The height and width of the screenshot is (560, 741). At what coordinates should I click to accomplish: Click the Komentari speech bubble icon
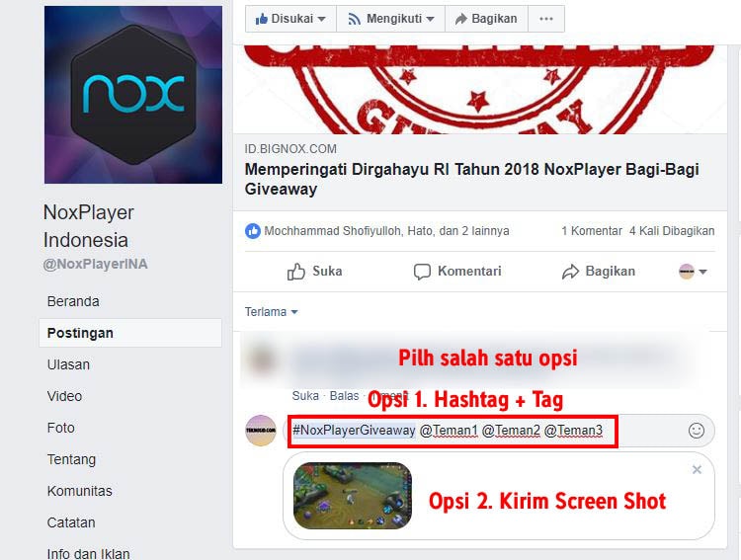422,272
